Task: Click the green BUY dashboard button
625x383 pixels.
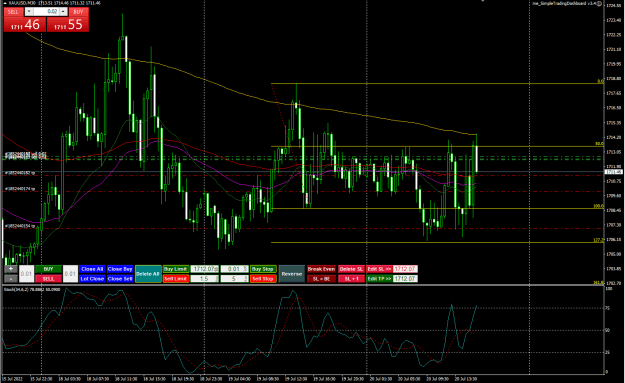Action: point(48,269)
